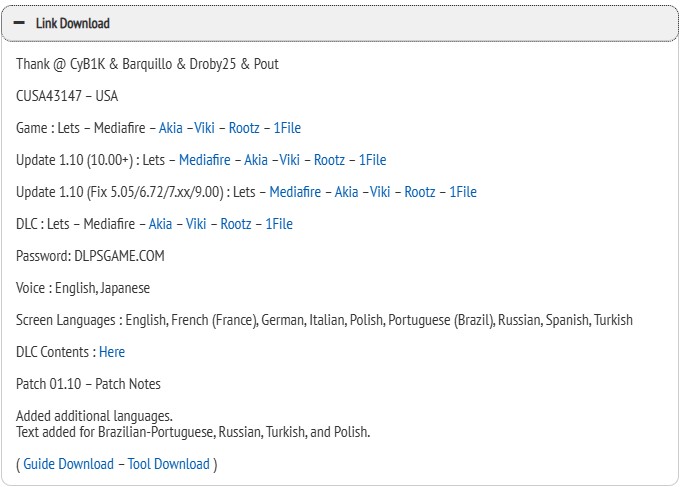The width and height of the screenshot is (681, 487).
Task: Select Rootz link for Update 1.10 (10.00+)
Action: pyautogui.click(x=329, y=160)
